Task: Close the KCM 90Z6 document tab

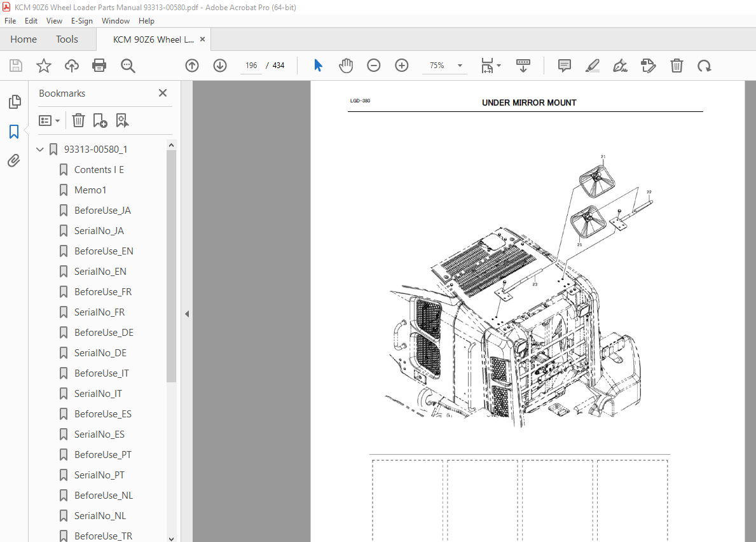Action: [x=202, y=39]
